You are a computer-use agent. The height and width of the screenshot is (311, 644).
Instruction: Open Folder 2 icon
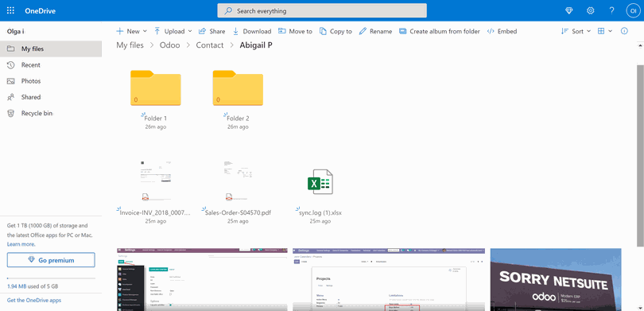[238, 88]
